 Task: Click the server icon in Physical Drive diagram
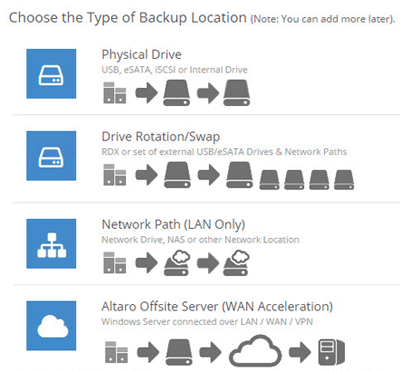115,93
